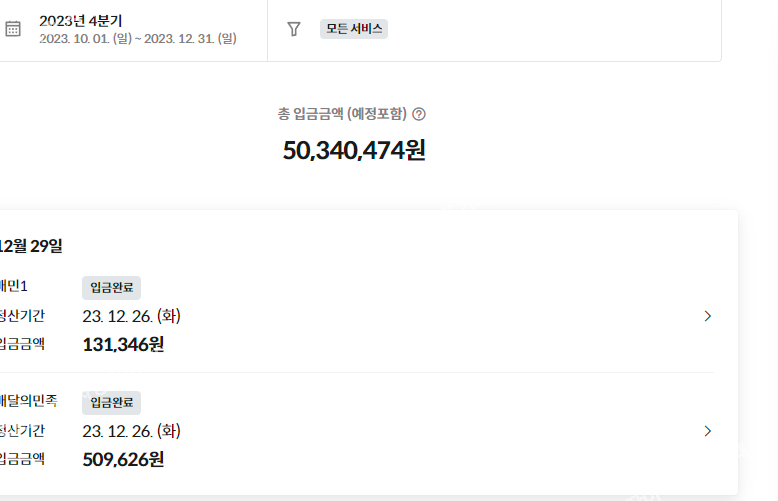Click the 입금완료 badge in the 배달의민족 row
The width and height of the screenshot is (778, 501).
pos(112,402)
